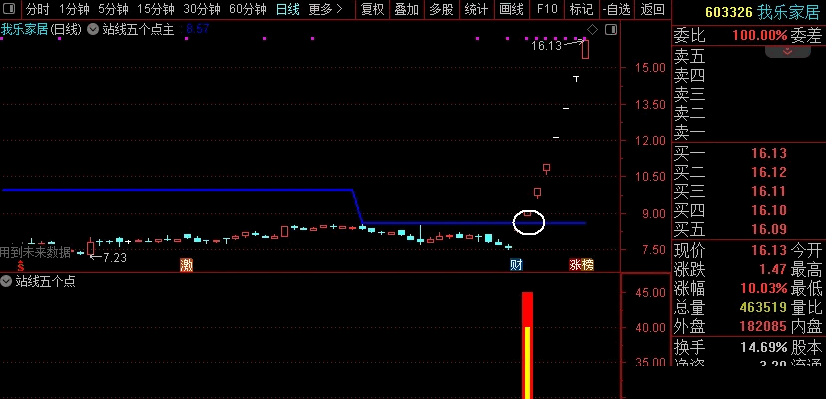This screenshot has width=826, height=399.
Task: Click the 标记 mark button
Action: pos(581,9)
